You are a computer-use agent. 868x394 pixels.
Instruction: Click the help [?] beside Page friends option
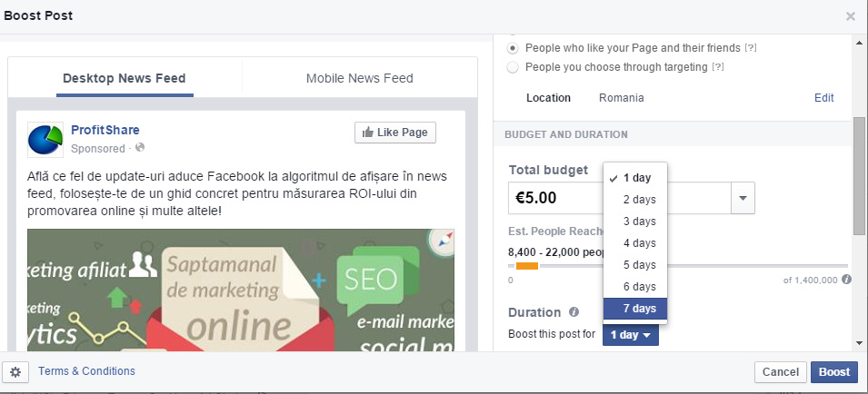[x=750, y=47]
